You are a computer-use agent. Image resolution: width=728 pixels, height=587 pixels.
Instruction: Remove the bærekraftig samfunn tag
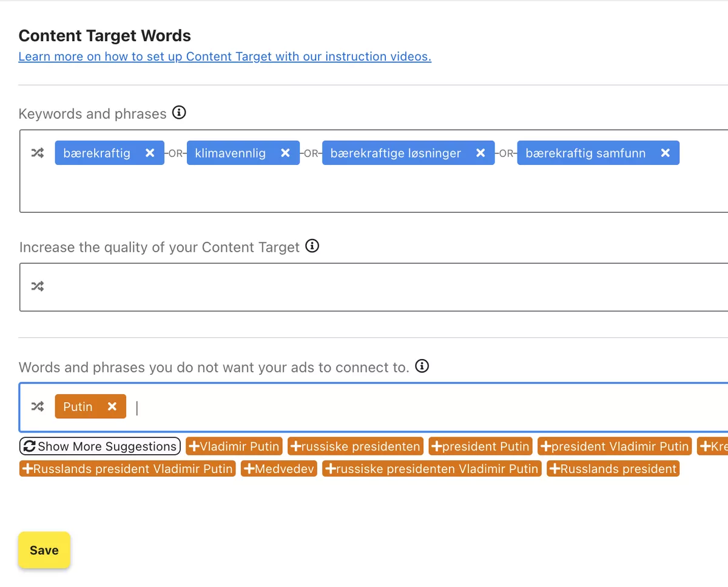[x=665, y=153]
